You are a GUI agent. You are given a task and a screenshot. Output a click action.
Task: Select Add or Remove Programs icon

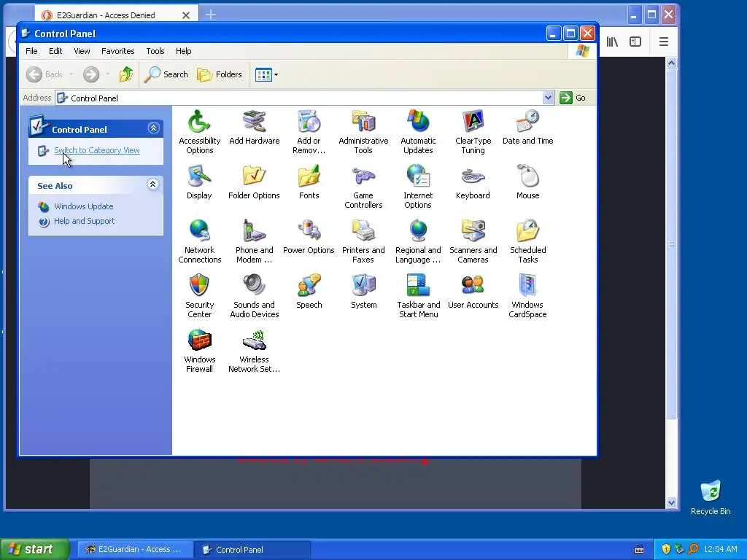click(309, 132)
